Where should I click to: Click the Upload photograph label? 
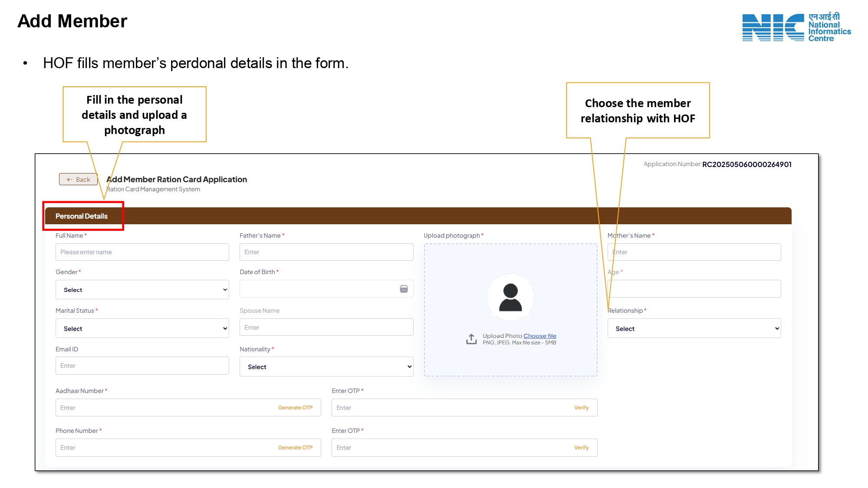[x=452, y=236]
